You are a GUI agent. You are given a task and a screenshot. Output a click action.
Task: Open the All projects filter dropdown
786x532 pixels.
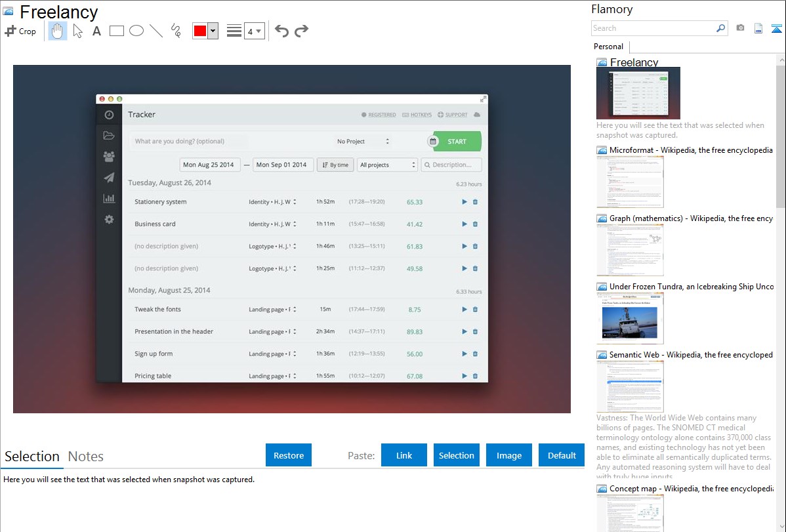click(x=388, y=165)
